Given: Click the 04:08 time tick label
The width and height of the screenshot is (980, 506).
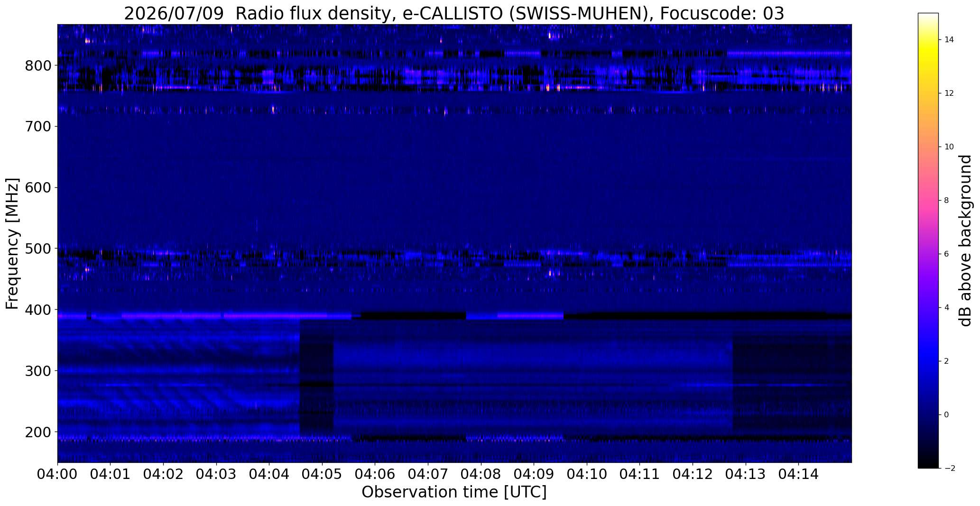Looking at the screenshot, I should pos(481,475).
